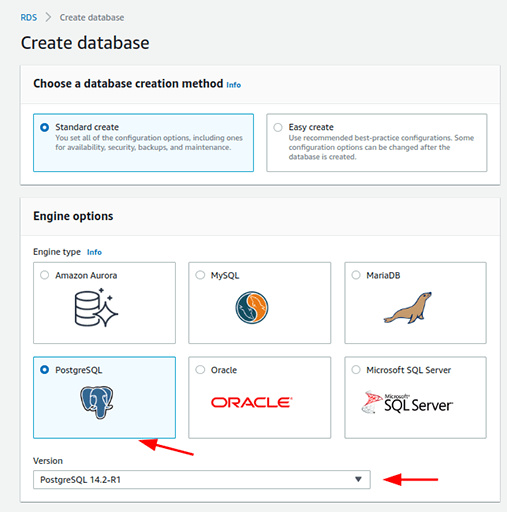Open the PostgreSQL Version dropdown
The width and height of the screenshot is (507, 512).
(202, 480)
